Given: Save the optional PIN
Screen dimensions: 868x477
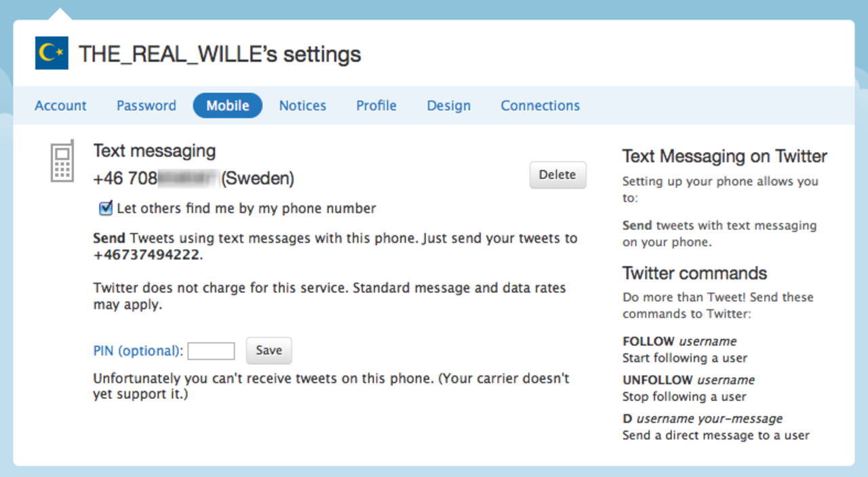Looking at the screenshot, I should pyautogui.click(x=269, y=350).
